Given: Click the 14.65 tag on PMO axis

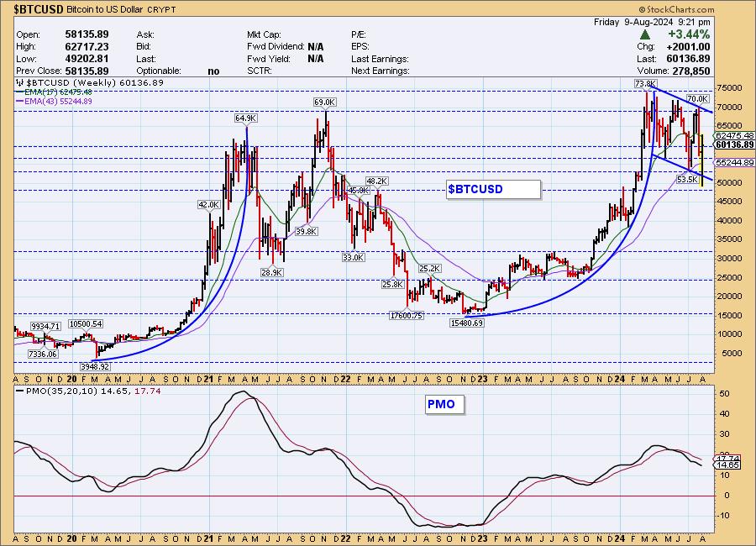Looking at the screenshot, I should click(x=728, y=465).
